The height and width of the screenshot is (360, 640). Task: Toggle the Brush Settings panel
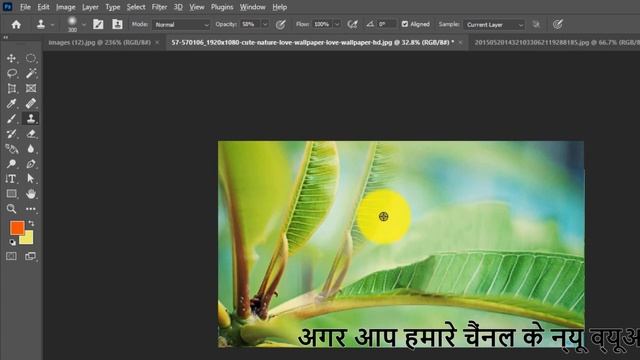[x=98, y=24]
